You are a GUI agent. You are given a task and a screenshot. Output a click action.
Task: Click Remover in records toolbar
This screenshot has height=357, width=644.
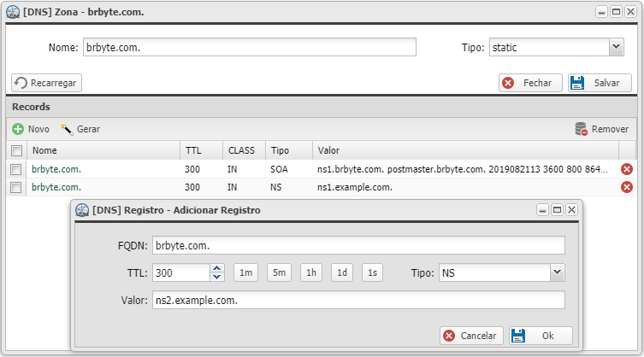click(x=601, y=129)
